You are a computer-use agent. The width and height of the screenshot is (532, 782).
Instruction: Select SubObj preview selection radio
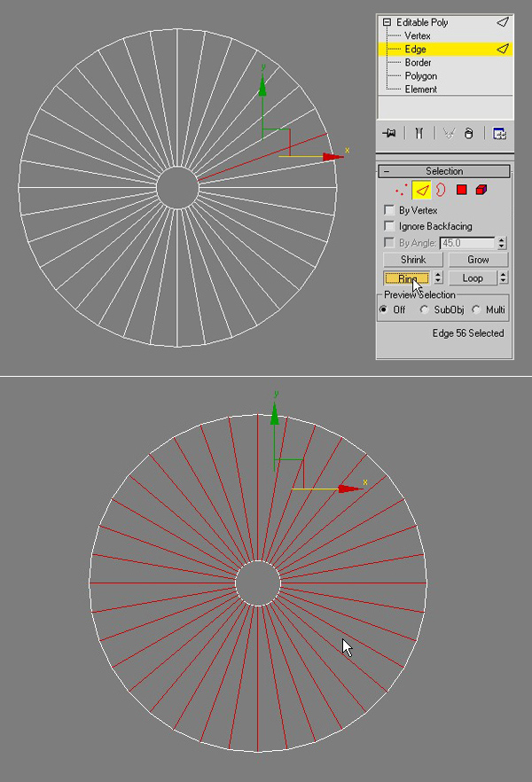[425, 309]
